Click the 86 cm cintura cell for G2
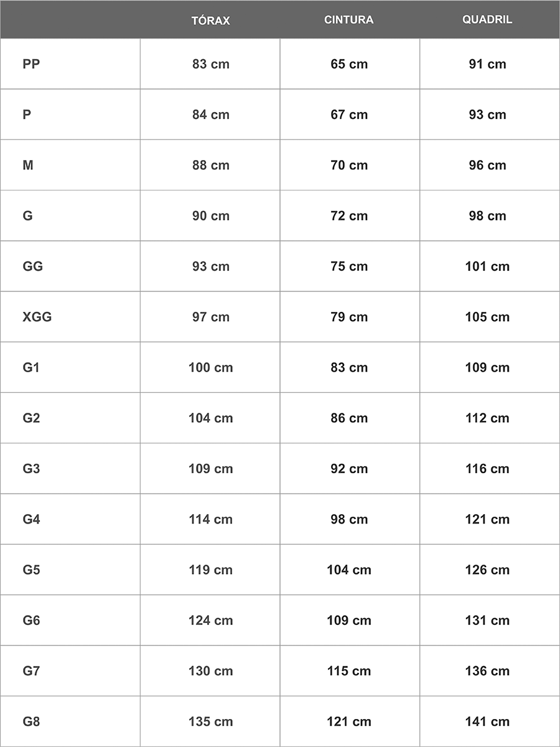This screenshot has height=747, width=560. point(349,418)
